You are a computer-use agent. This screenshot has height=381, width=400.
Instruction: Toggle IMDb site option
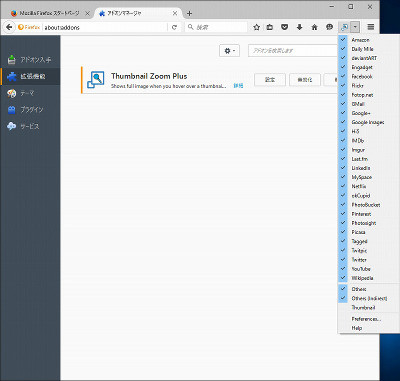pyautogui.click(x=368, y=141)
